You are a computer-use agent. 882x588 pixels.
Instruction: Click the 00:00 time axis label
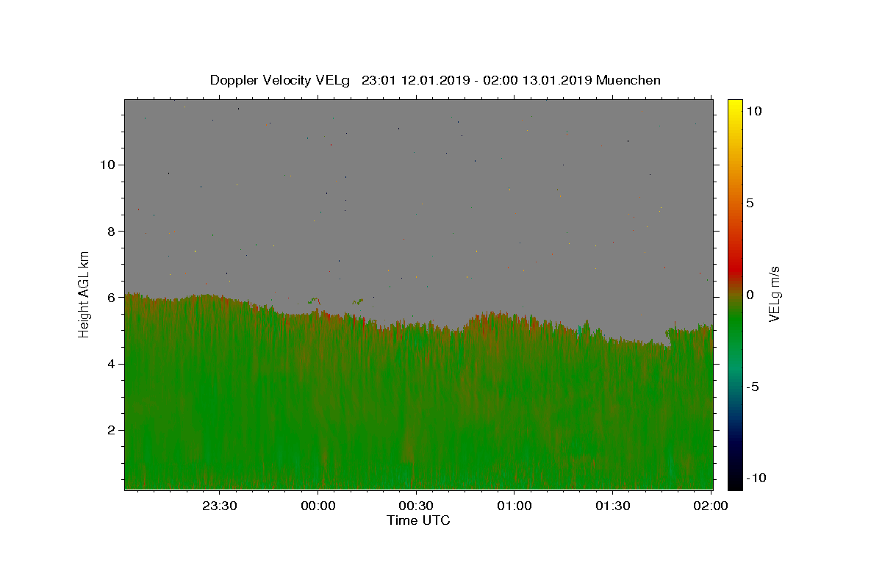point(318,506)
